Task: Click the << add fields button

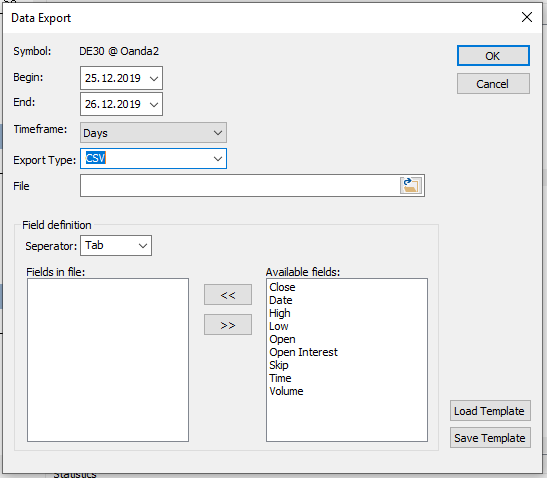Action: (228, 295)
